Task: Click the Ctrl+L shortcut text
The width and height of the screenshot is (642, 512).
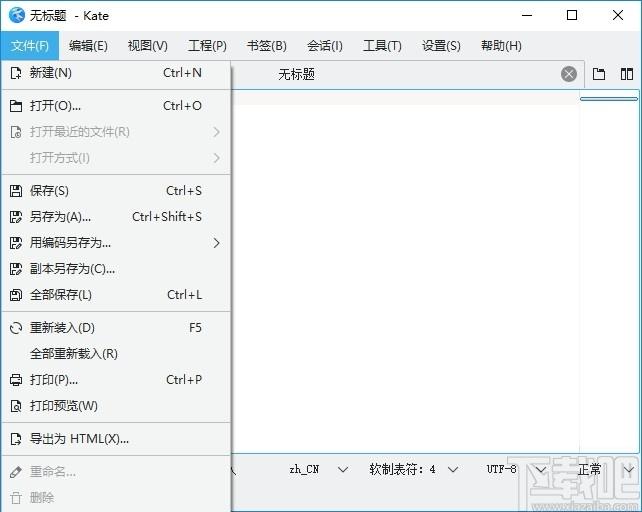Action: point(185,295)
